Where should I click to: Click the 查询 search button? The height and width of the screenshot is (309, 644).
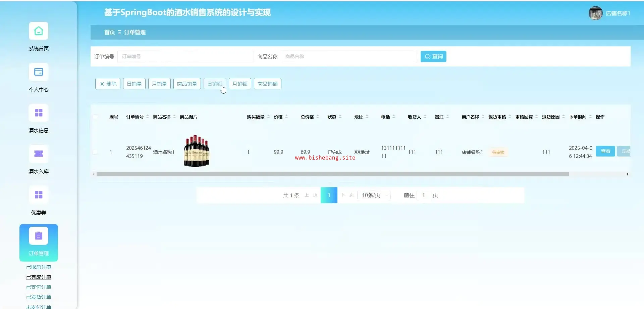click(433, 56)
